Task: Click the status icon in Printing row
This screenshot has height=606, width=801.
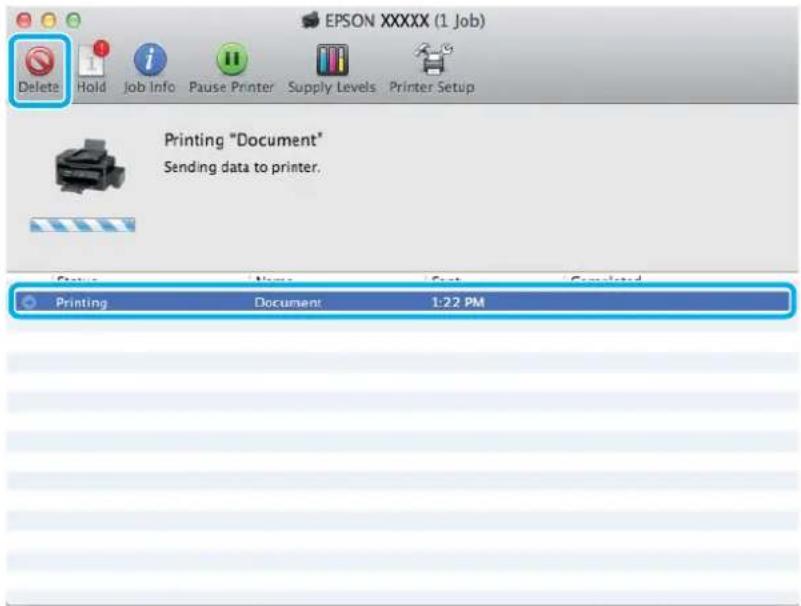Action: 29,302
